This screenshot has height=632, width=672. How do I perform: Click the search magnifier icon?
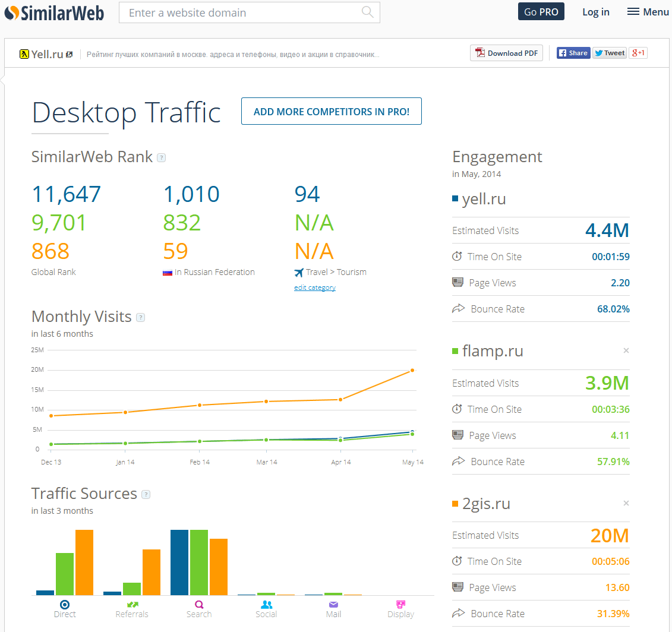click(367, 12)
